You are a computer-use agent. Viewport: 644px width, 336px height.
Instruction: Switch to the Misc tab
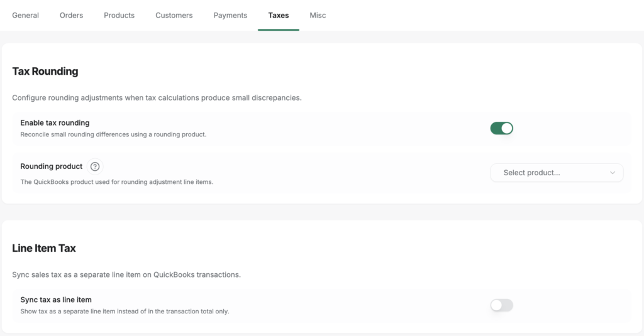(x=318, y=15)
